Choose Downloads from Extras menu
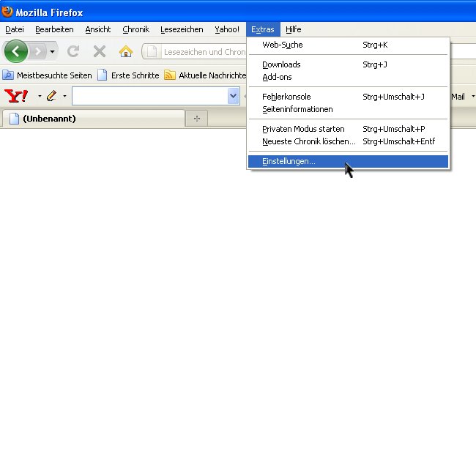This screenshot has height=476, width=476. coord(348,64)
